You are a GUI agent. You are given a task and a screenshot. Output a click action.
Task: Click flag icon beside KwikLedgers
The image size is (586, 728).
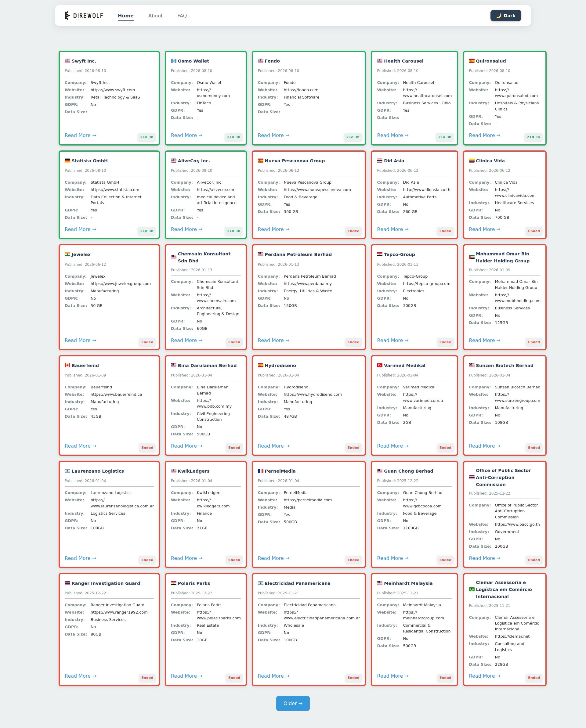174,471
